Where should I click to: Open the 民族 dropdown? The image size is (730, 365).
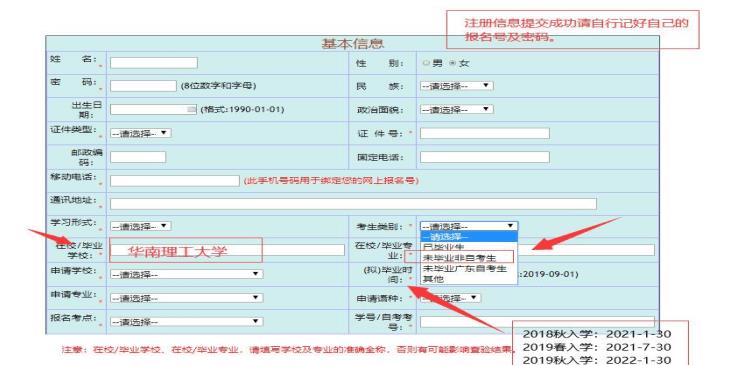coord(457,86)
